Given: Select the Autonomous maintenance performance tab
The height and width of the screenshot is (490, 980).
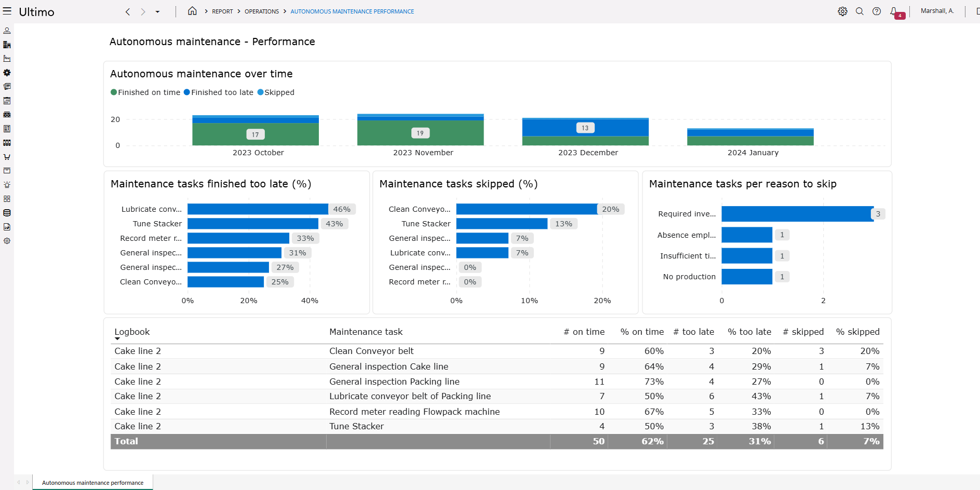Looking at the screenshot, I should point(92,483).
